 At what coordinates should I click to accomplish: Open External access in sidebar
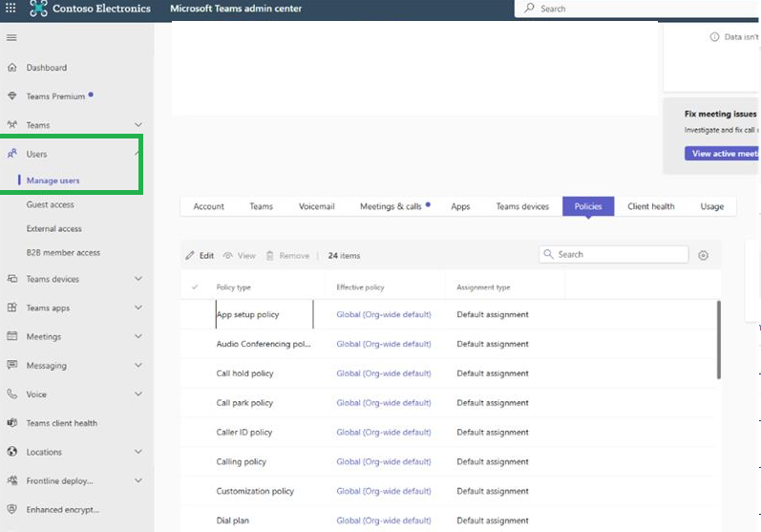coord(53,228)
